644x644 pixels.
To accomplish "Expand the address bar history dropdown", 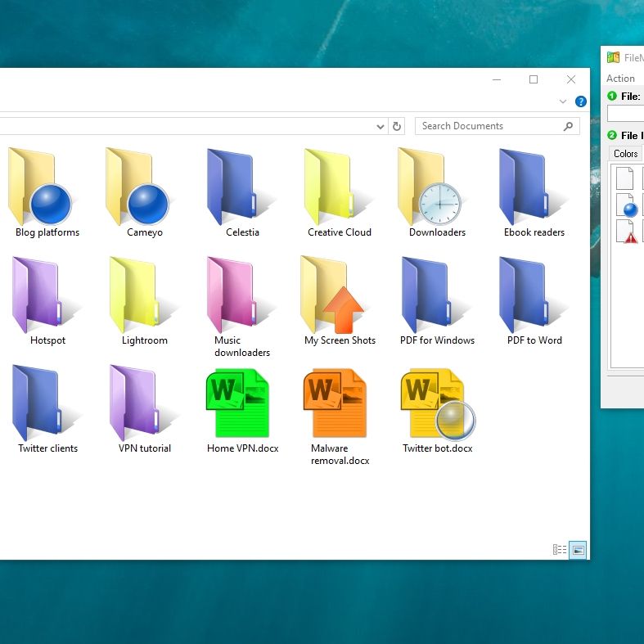I will pos(381,127).
